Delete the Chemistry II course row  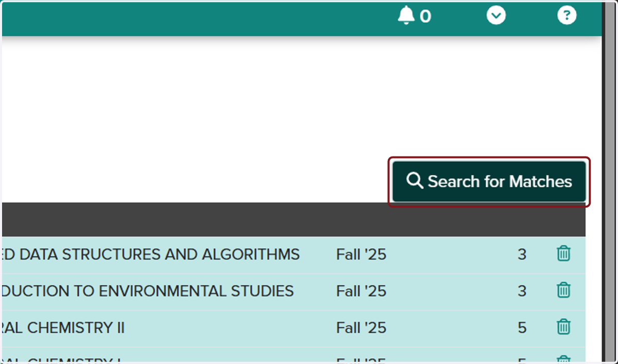point(564,327)
